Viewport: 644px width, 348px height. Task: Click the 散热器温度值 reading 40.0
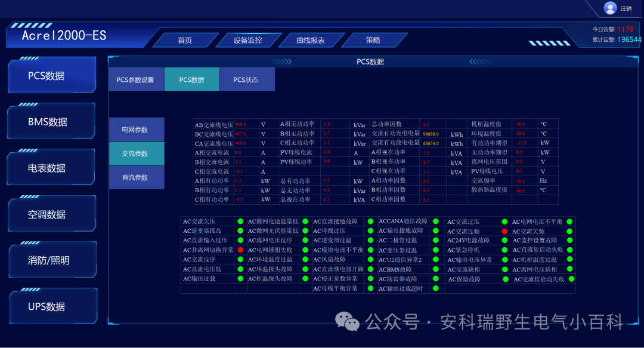click(521, 191)
